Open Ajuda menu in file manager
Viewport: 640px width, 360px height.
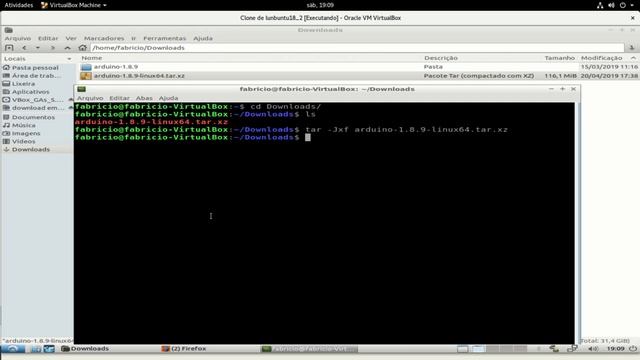[203, 38]
